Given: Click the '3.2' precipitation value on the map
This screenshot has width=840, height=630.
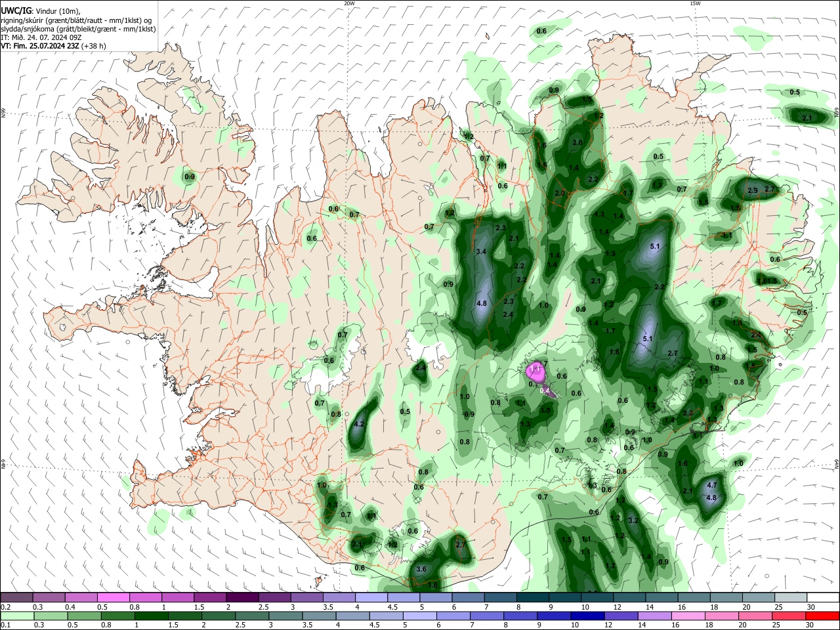Looking at the screenshot, I should pos(633,520).
